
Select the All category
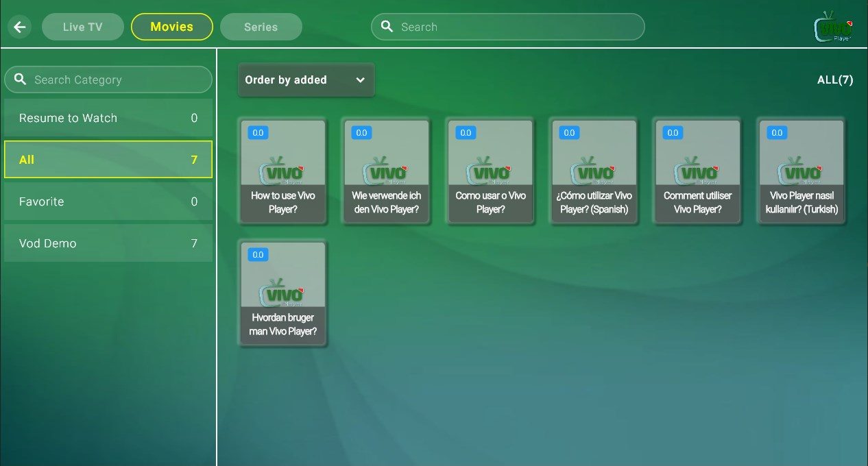coord(108,160)
